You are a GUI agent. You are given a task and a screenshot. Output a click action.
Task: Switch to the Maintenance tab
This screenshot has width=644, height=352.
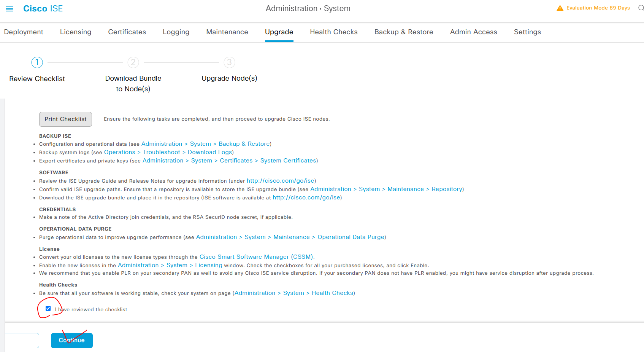tap(227, 32)
